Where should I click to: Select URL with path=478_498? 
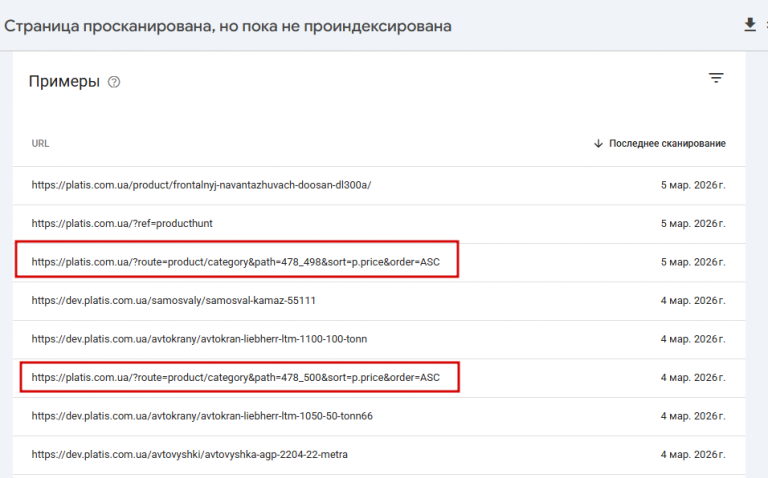[x=236, y=262]
